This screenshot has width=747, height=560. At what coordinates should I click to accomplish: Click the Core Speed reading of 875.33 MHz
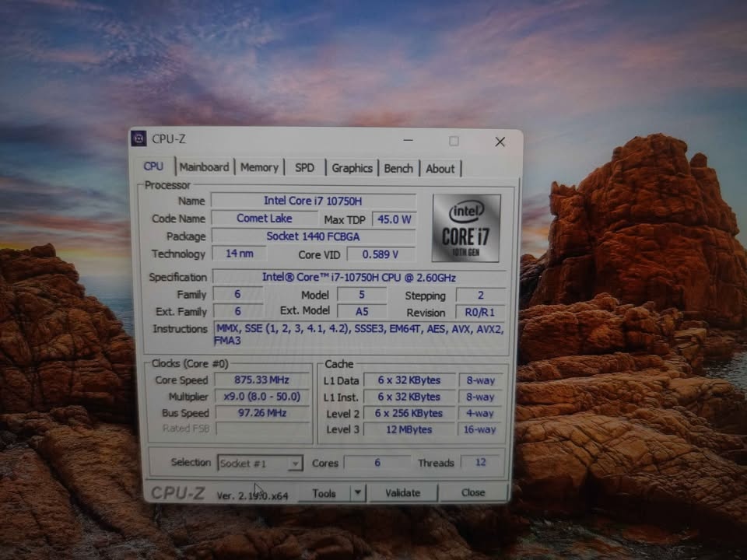[261, 380]
